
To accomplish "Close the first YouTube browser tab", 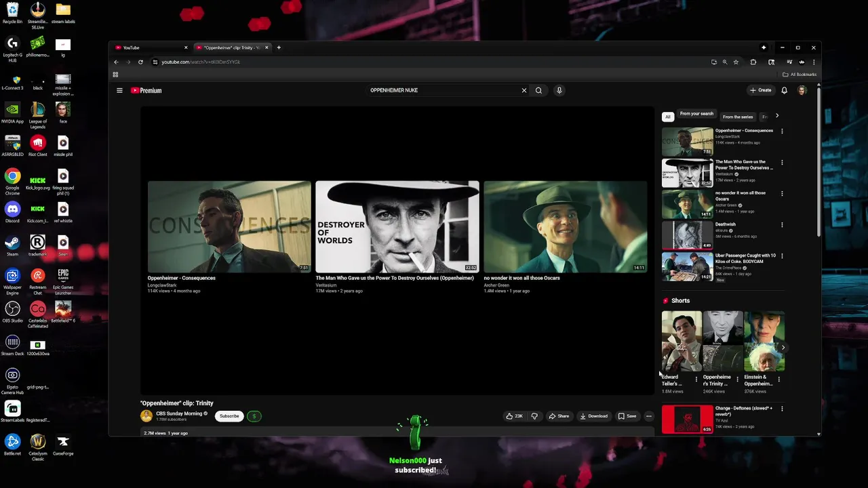I will (186, 47).
